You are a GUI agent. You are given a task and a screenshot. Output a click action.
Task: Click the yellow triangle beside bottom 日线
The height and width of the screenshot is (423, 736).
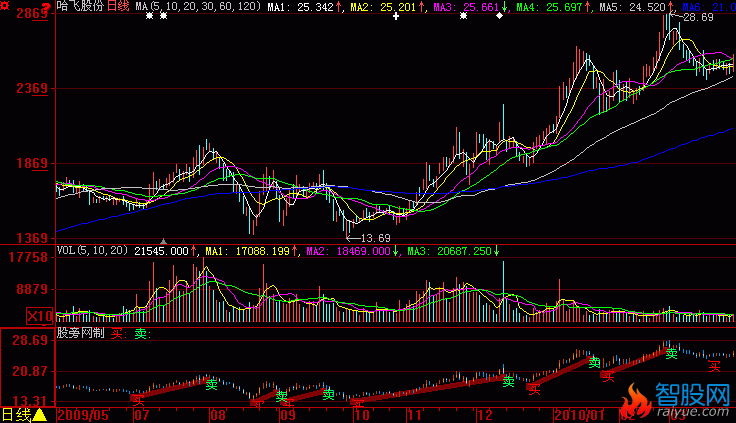40,415
